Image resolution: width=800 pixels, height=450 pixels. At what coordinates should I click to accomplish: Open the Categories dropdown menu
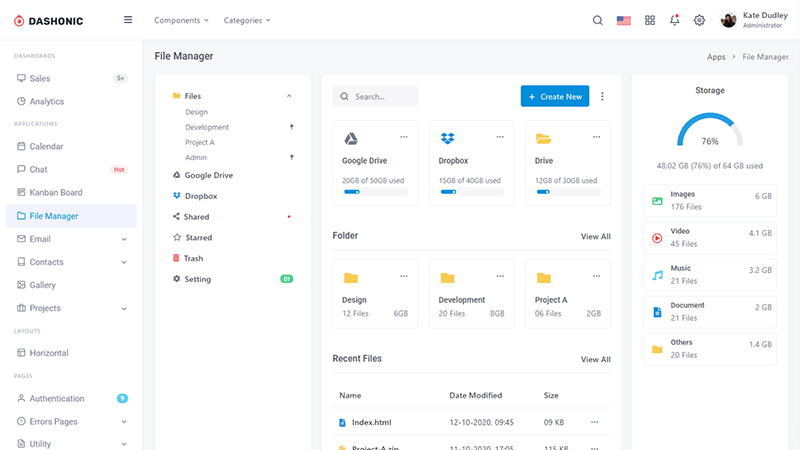[247, 20]
